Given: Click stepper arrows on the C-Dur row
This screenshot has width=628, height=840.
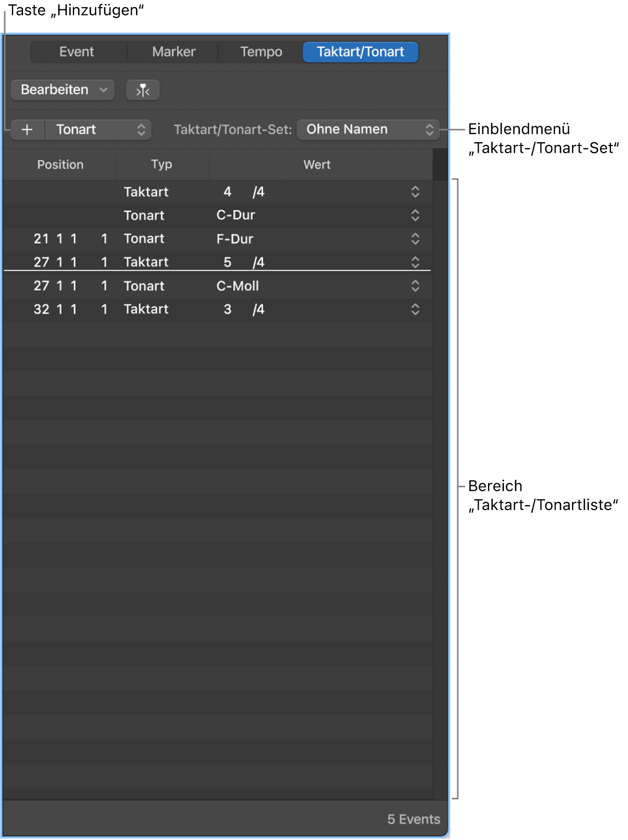Looking at the screenshot, I should coord(415,215).
